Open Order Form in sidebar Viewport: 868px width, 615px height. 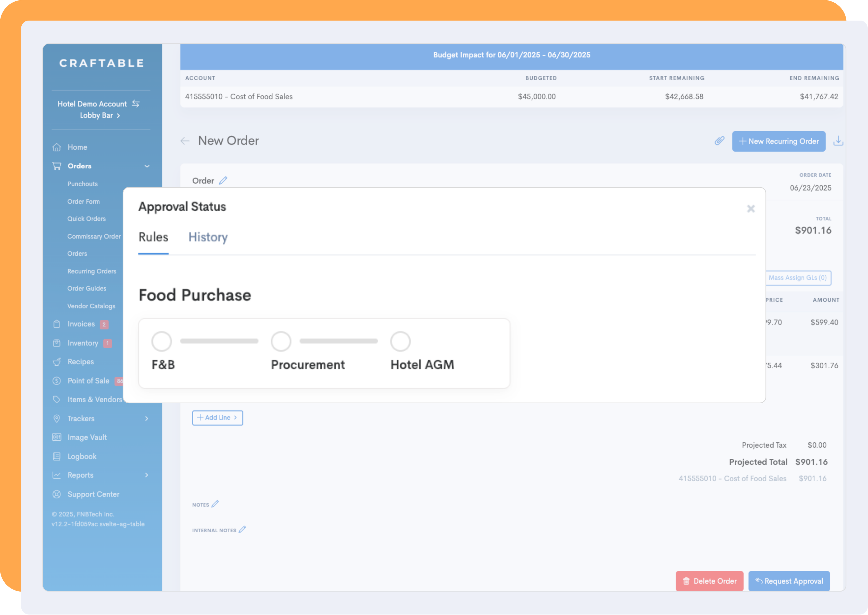pyautogui.click(x=84, y=201)
